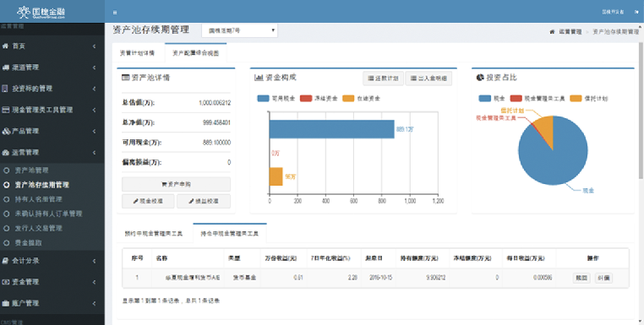Open the 预约中现金管理类工具 tab
The image size is (644, 325).
[154, 234]
